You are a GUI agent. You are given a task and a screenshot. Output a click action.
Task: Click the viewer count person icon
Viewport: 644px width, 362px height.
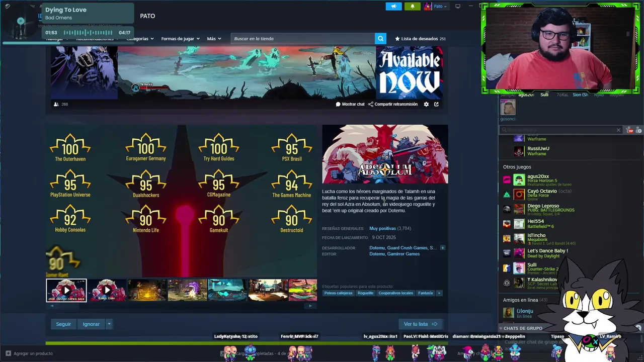[x=56, y=104]
